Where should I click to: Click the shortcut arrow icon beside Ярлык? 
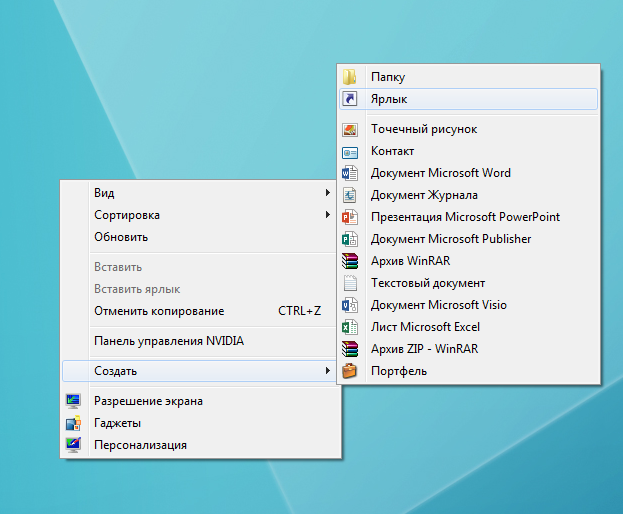click(350, 99)
